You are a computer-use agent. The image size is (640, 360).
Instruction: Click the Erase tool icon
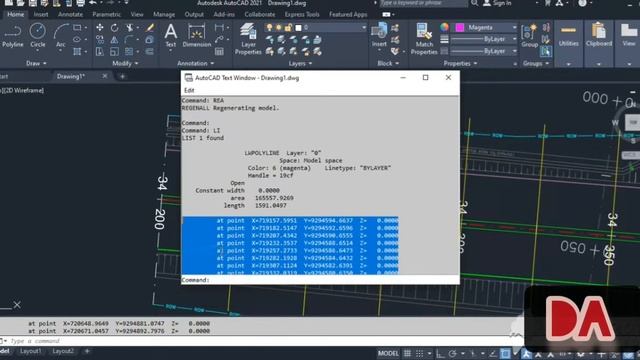pos(150,27)
